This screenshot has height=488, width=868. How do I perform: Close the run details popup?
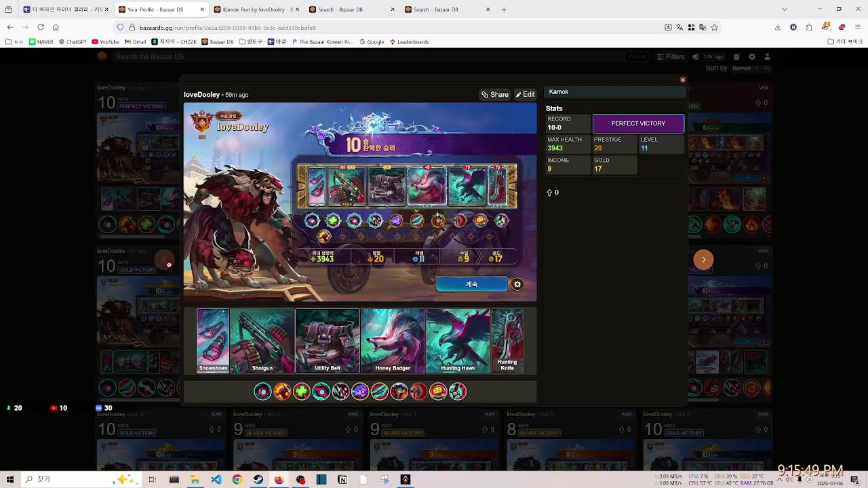click(683, 80)
